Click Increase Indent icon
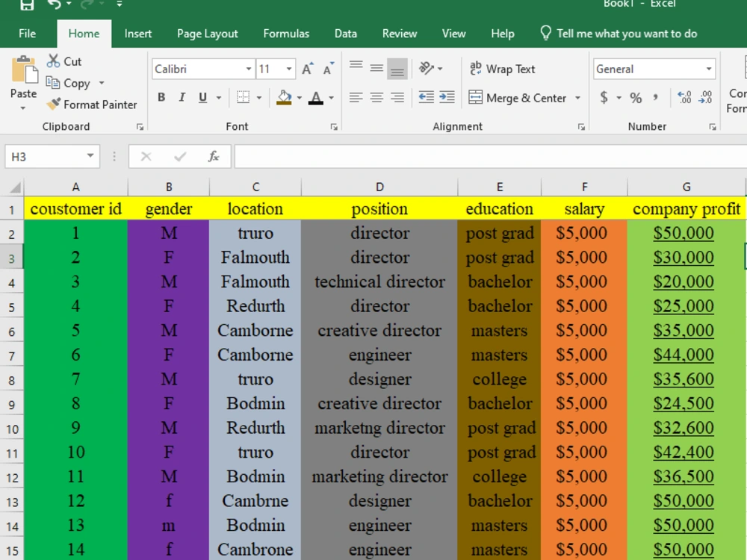 [447, 98]
